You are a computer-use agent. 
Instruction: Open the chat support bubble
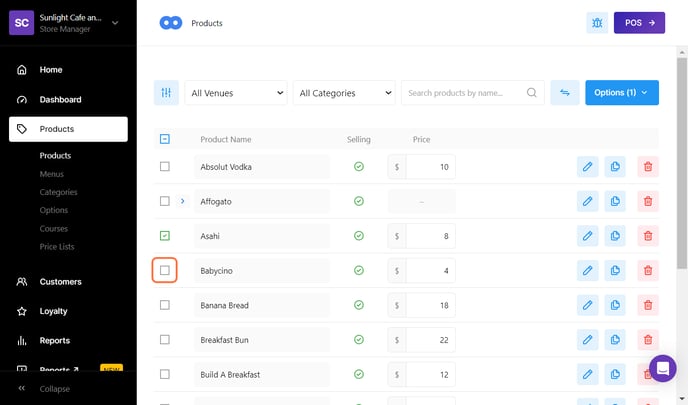click(662, 368)
